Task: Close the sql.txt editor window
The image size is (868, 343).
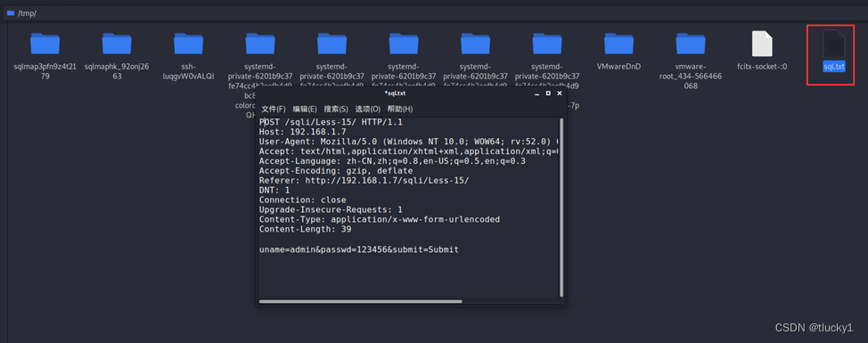Action: tap(559, 94)
